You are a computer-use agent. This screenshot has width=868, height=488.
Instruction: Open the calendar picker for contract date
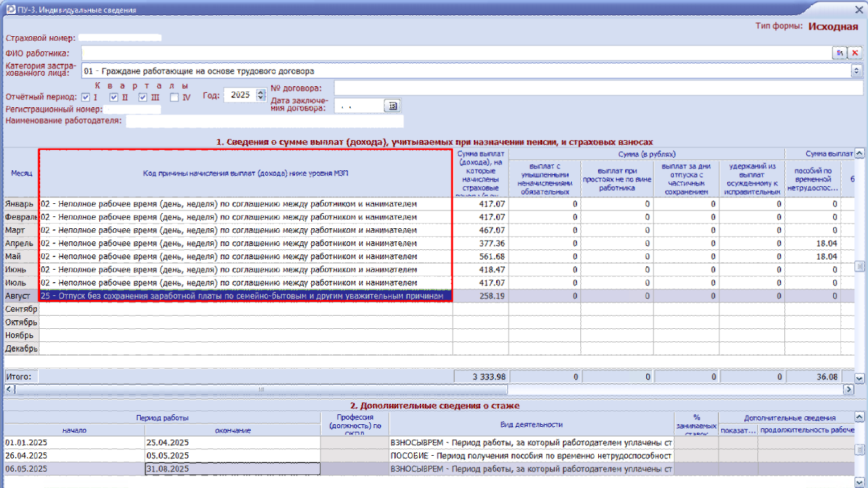[393, 105]
